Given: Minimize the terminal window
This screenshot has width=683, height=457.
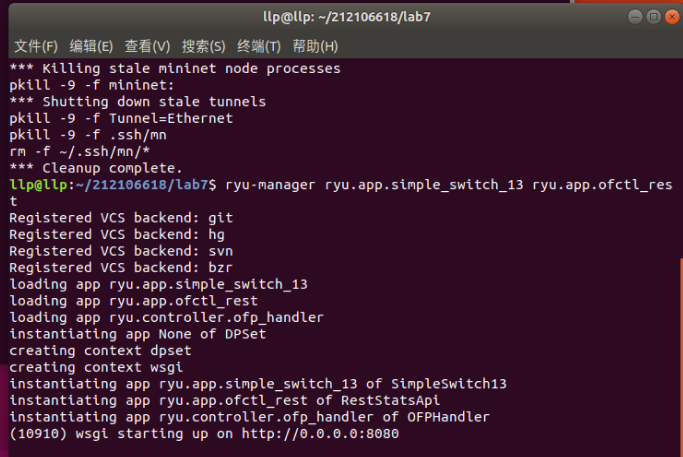Looking at the screenshot, I should [634, 16].
